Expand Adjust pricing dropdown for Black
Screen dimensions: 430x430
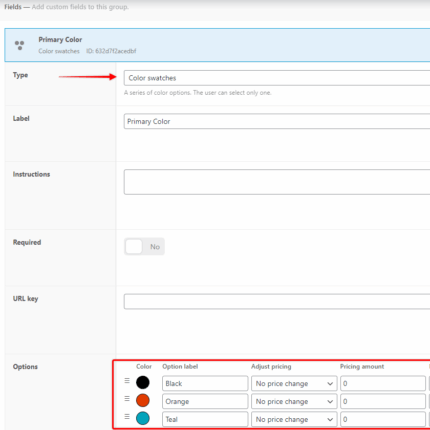(x=294, y=383)
